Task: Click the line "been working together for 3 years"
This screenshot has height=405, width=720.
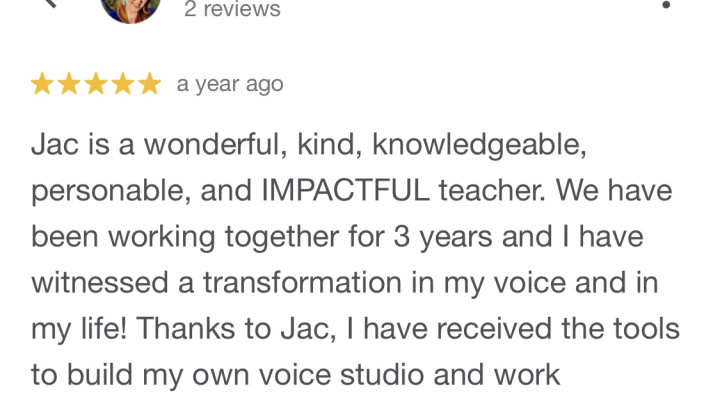Action: point(336,236)
